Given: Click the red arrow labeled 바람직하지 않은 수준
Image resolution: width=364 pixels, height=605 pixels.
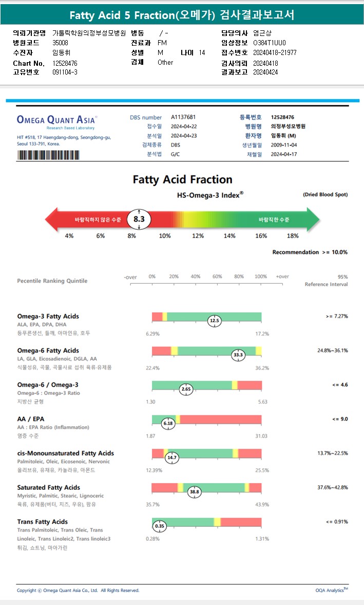Looking at the screenshot, I should [x=87, y=219].
